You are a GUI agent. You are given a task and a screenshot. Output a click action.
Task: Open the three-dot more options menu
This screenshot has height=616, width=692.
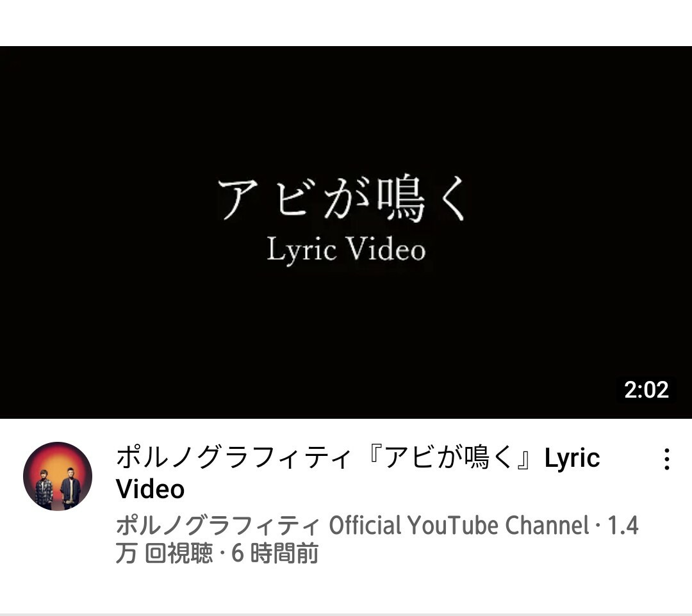(667, 459)
